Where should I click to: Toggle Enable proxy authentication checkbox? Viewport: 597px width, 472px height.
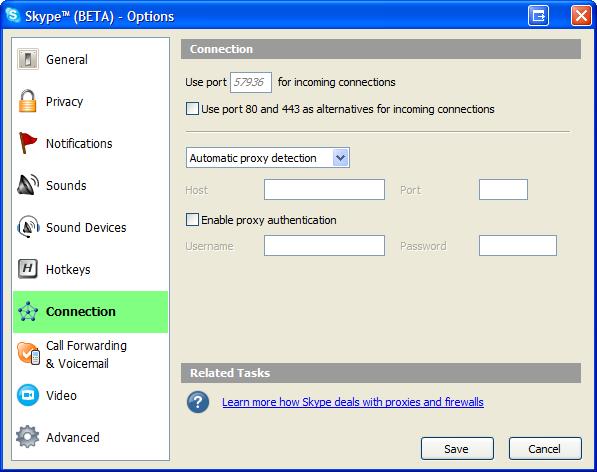[192, 220]
